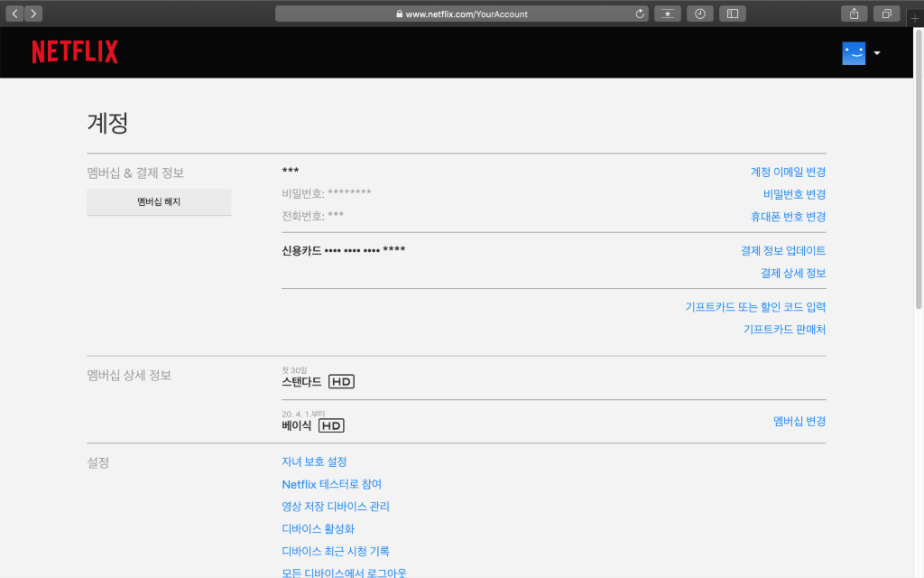The height and width of the screenshot is (578, 924).
Task: Go forward with the browser forward arrow
Action: [x=33, y=14]
